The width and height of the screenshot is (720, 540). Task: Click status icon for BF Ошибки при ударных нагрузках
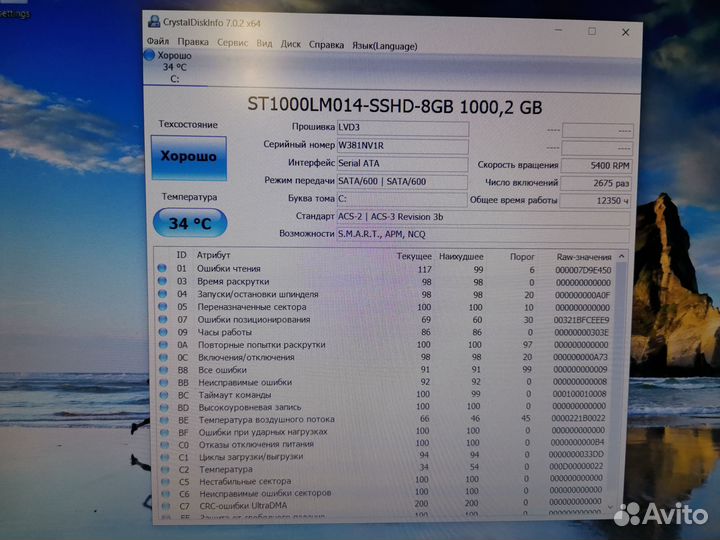point(164,432)
